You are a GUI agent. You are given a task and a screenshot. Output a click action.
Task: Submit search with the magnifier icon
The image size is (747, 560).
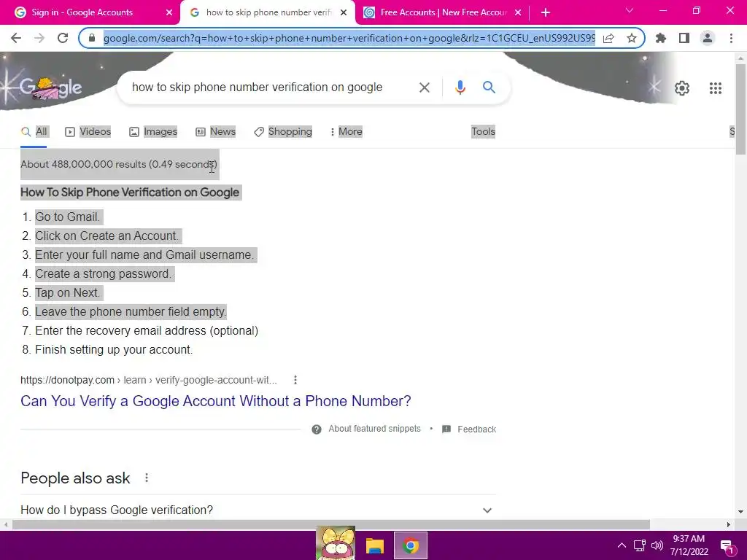[x=489, y=87]
